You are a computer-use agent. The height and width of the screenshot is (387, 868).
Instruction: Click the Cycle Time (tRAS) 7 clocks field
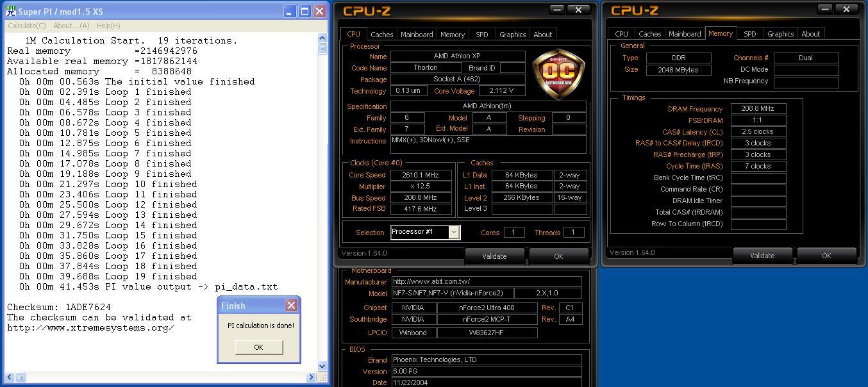click(758, 166)
